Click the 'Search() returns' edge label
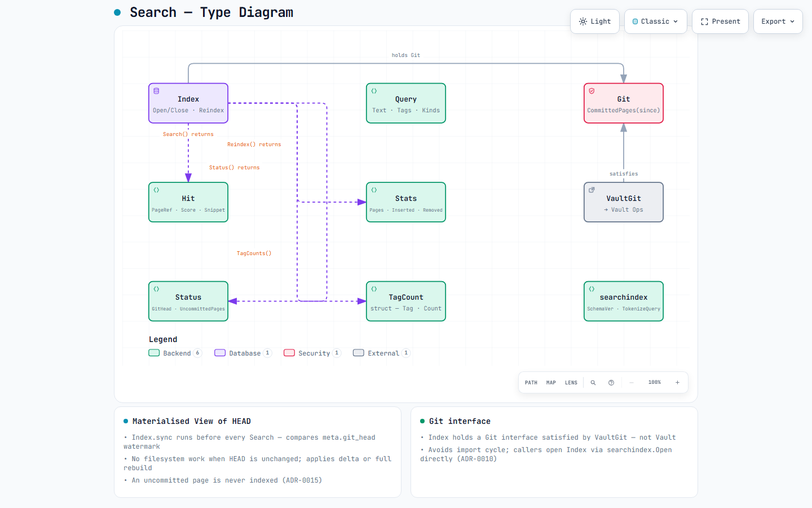This screenshot has width=812, height=508. coord(188,134)
